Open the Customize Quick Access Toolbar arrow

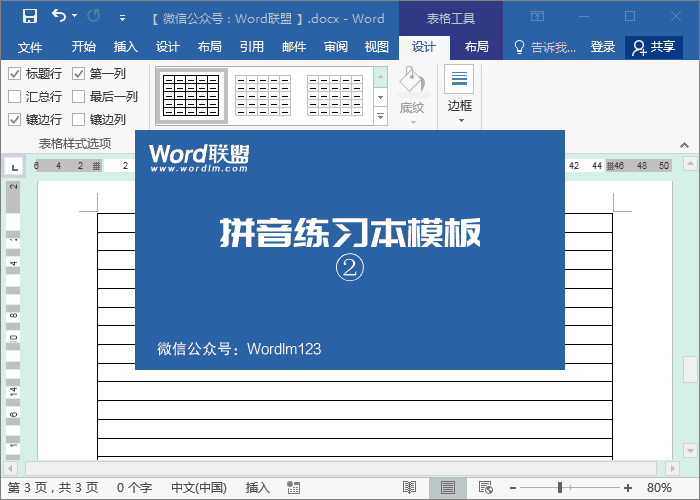click(x=122, y=18)
